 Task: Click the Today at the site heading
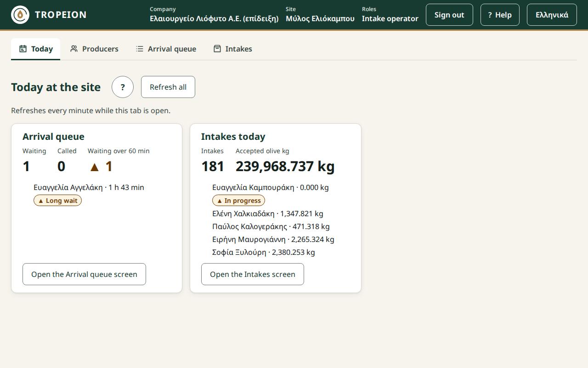(x=56, y=87)
